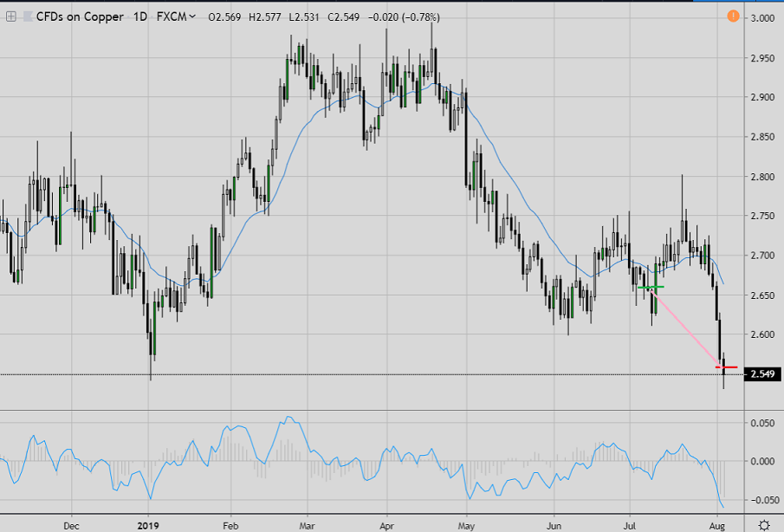Click the 2.650 price axis label
This screenshot has width=784, height=532.
tap(763, 295)
